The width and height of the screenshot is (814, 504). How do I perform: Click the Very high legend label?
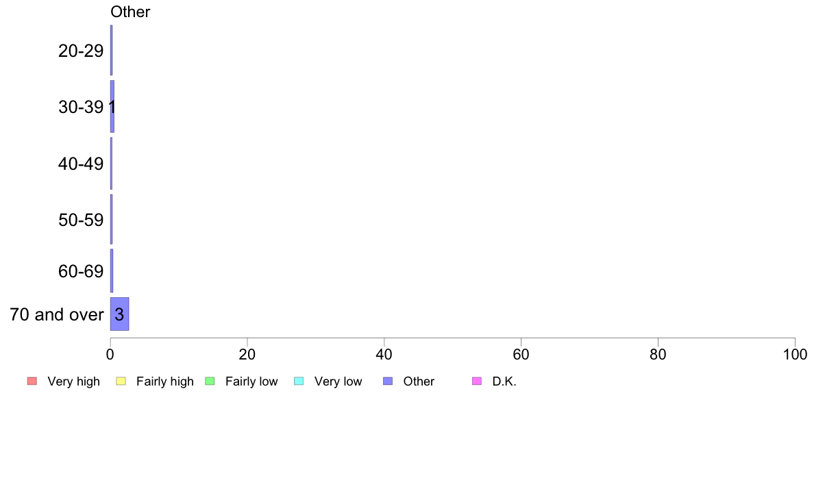(74, 381)
